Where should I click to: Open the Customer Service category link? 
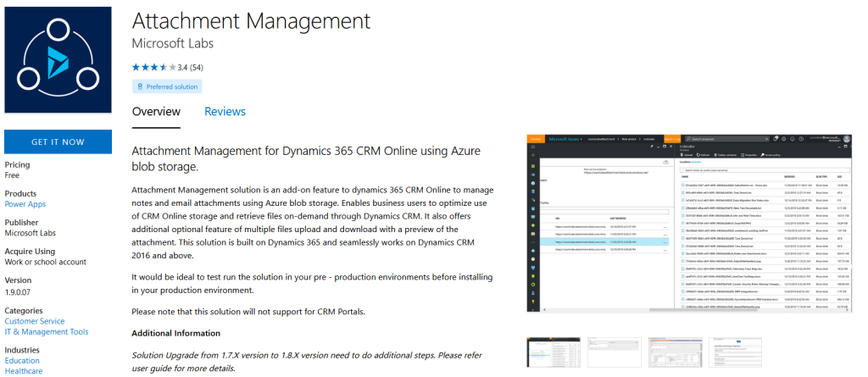(x=35, y=321)
